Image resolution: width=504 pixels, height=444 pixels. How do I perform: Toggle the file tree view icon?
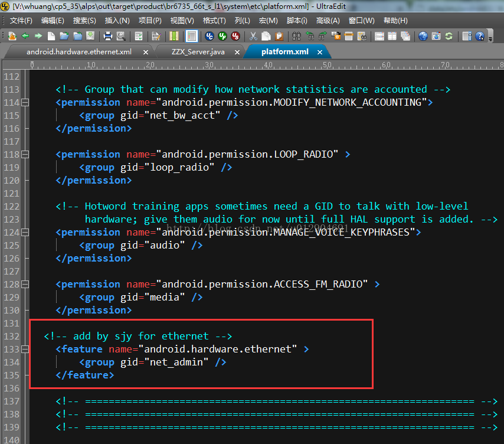click(467, 36)
